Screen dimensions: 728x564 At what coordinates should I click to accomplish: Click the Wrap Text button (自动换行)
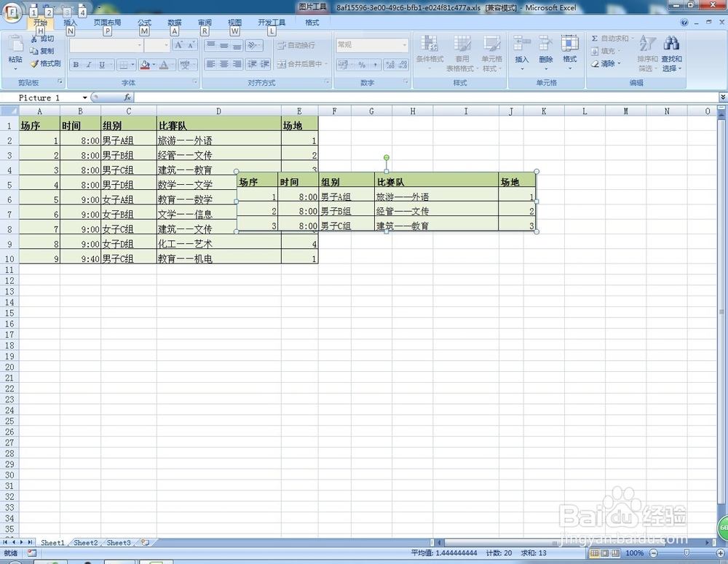pyautogui.click(x=296, y=45)
